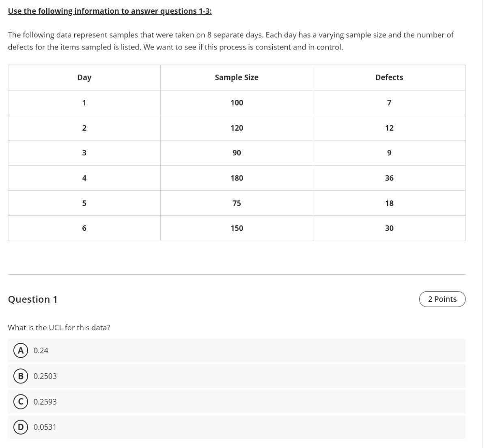Click the Sample Size column header
The height and width of the screenshot is (448, 487).
tap(237, 77)
